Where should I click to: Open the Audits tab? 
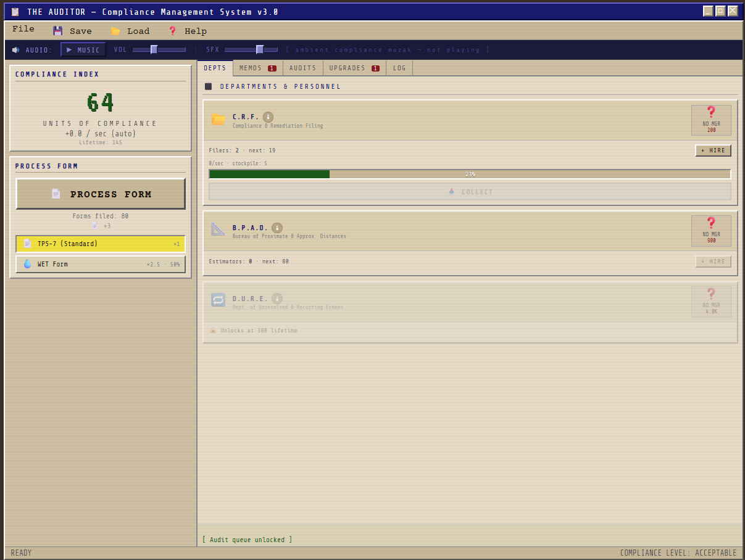[303, 68]
